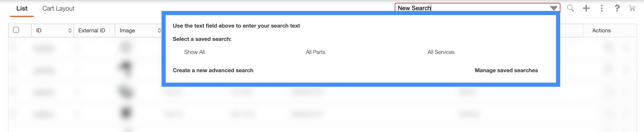Toggle the select-all checkbox in table header
This screenshot has width=644, height=132.
tap(16, 30)
